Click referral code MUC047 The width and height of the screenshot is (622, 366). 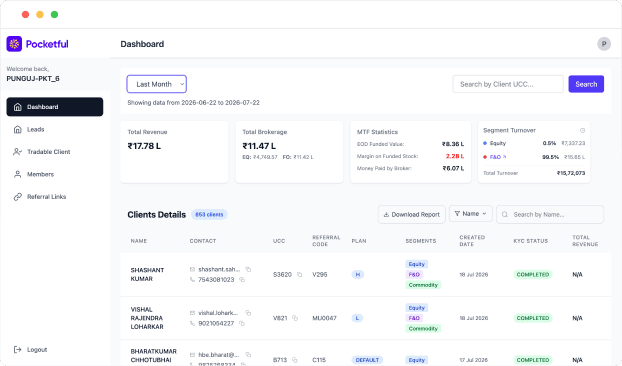click(x=324, y=318)
